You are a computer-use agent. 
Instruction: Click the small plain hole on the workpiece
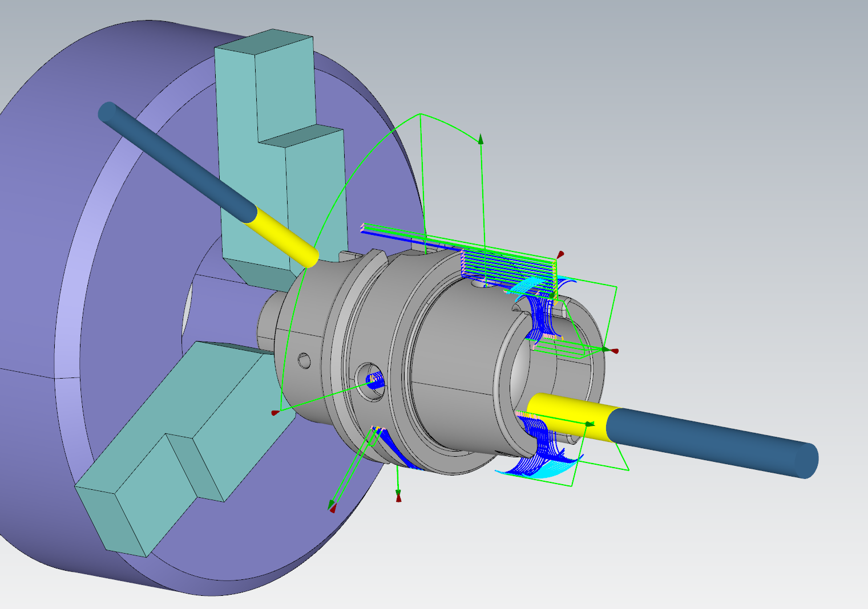pyautogui.click(x=304, y=360)
